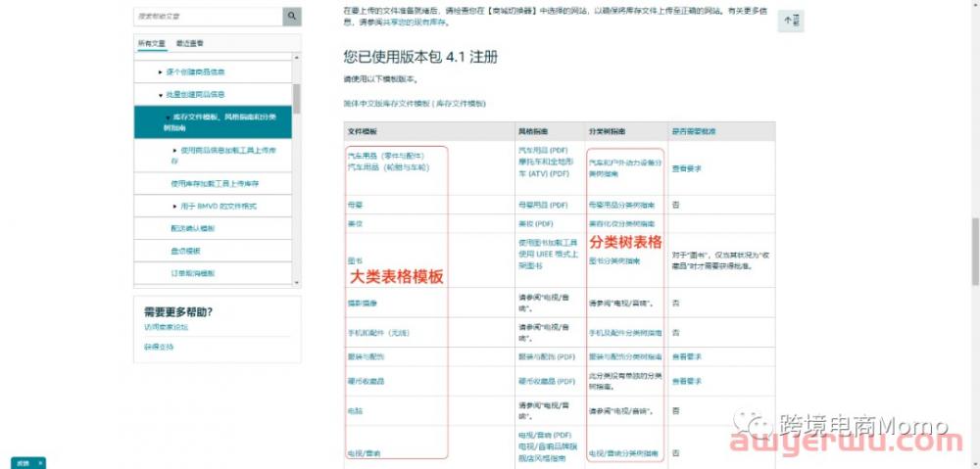Click the help article search field
Viewport: 980px width, 469px height.
point(208,17)
